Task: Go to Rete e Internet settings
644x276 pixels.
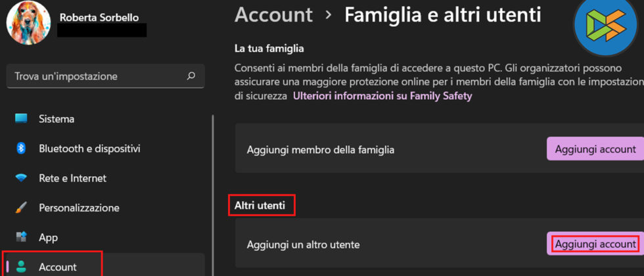Action: (72, 178)
